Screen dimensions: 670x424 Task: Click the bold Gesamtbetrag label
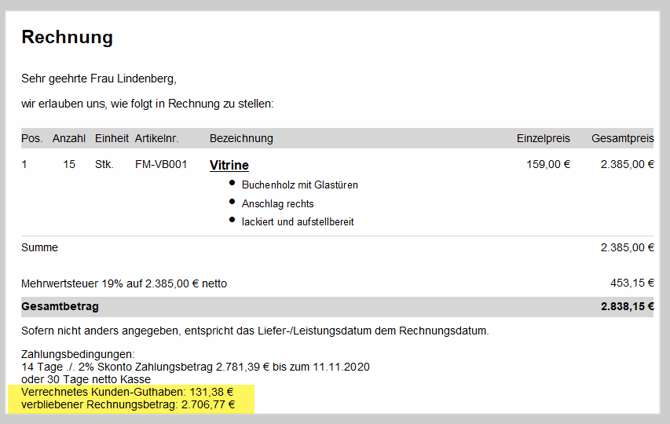60,307
